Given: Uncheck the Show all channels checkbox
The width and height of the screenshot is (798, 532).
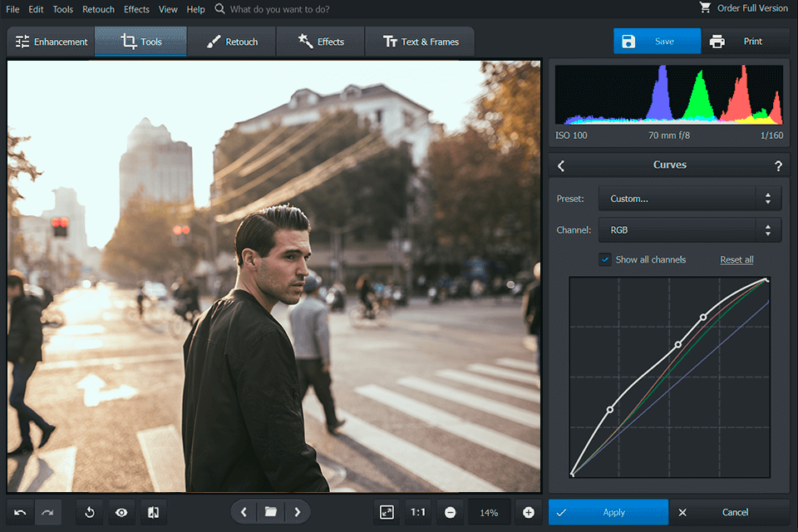Looking at the screenshot, I should [x=605, y=259].
